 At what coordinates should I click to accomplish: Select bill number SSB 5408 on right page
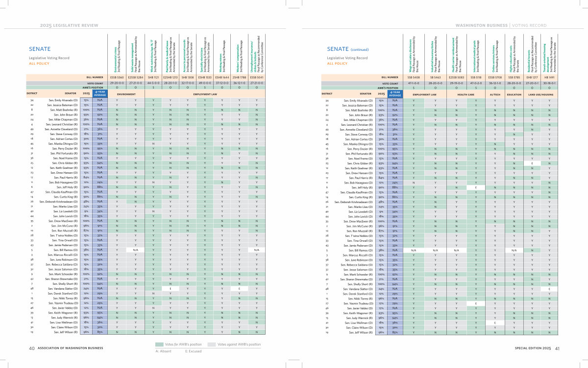(414, 77)
